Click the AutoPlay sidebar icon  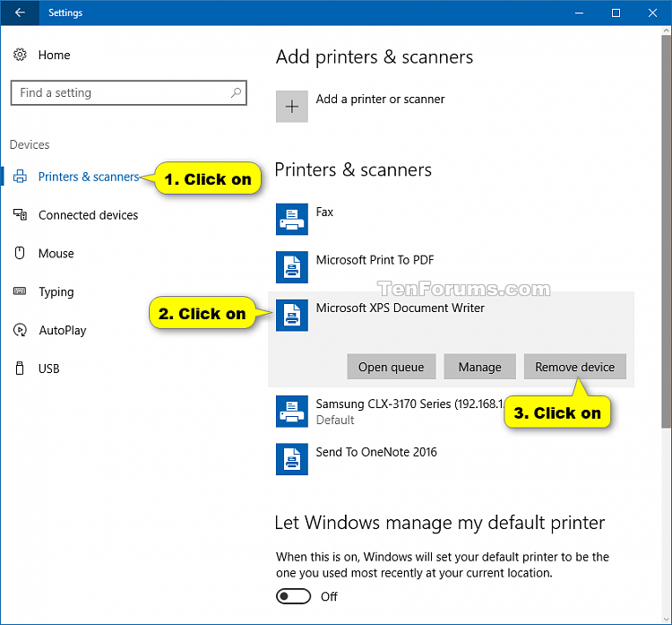20,330
